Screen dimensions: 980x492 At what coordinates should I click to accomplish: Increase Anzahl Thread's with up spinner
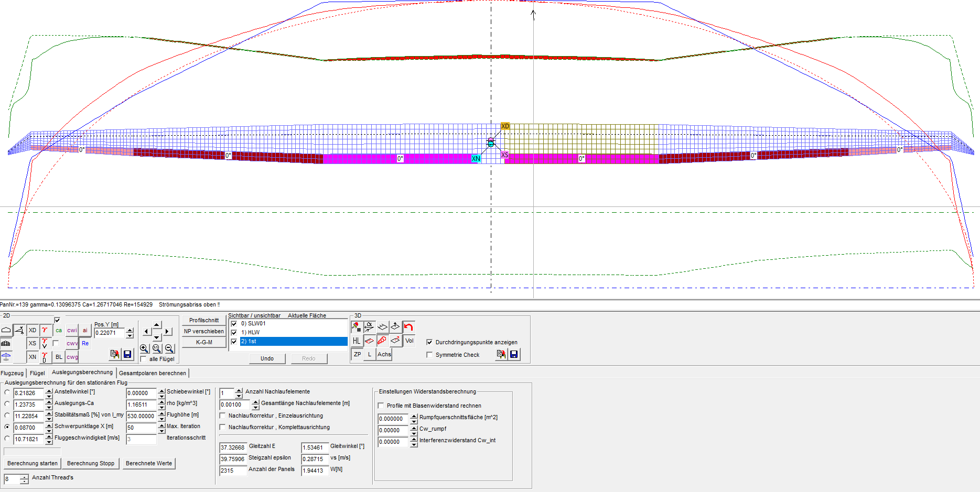point(25,477)
